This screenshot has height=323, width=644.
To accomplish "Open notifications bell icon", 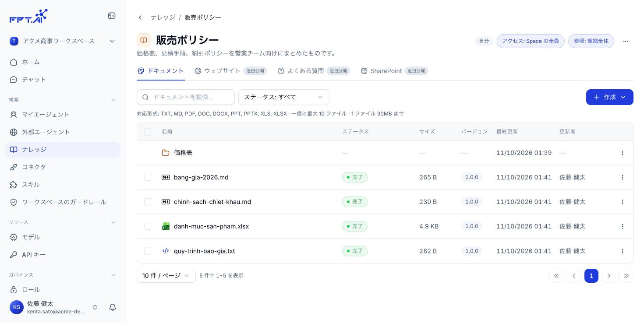I will click(113, 307).
